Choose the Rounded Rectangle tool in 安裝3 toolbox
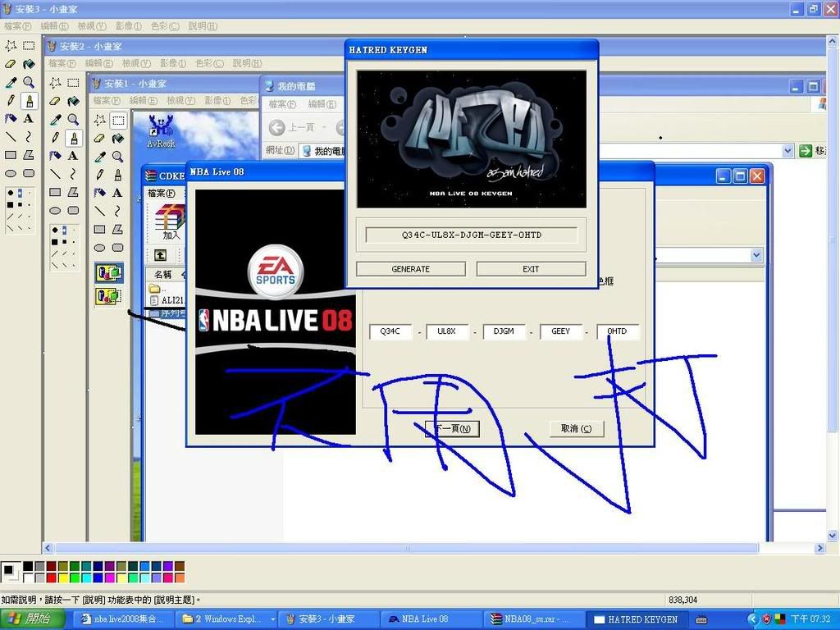Screen dimensions: 840x630 click(x=29, y=173)
